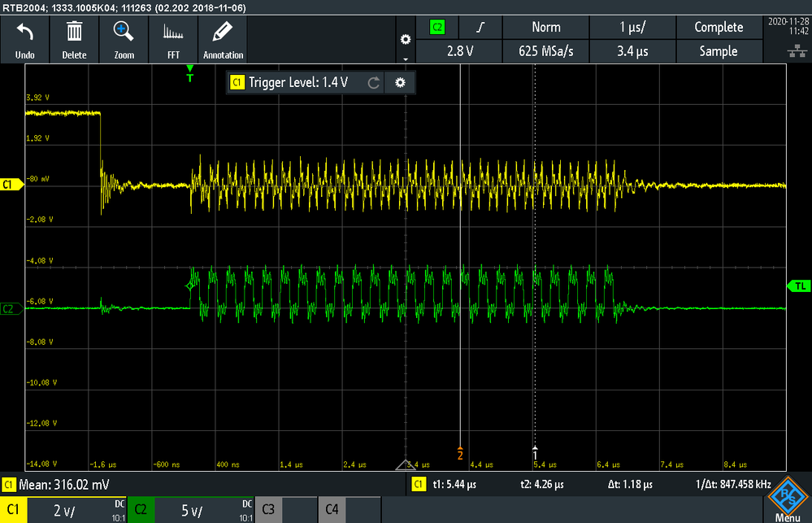Activate the Zoom magnifier tool
The width and height of the screenshot is (812, 523).
124,32
